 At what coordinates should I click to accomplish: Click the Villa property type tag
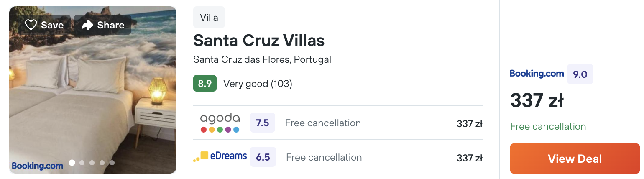point(209,17)
